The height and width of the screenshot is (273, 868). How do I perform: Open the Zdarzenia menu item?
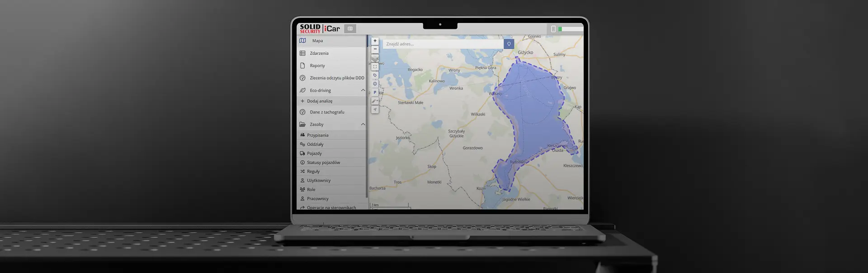(x=319, y=53)
